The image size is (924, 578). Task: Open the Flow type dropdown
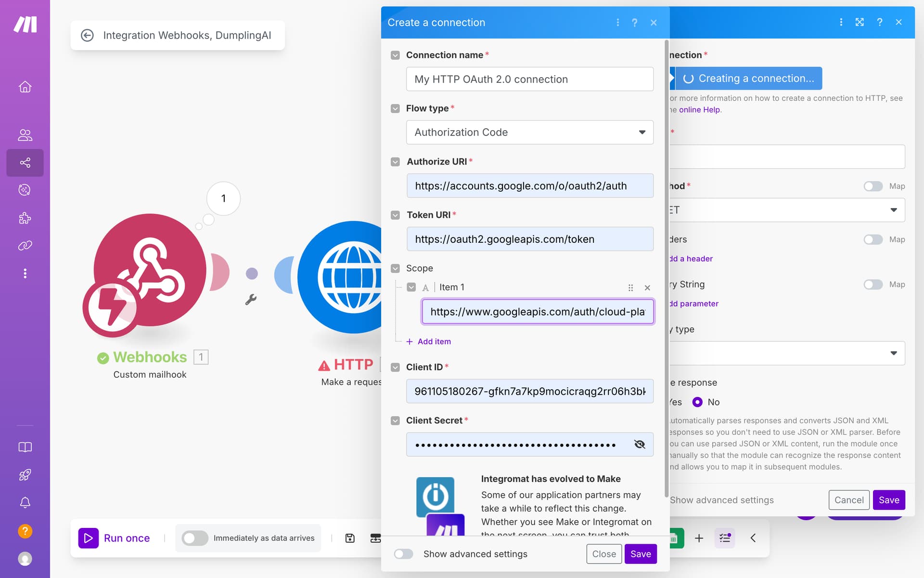[530, 132]
